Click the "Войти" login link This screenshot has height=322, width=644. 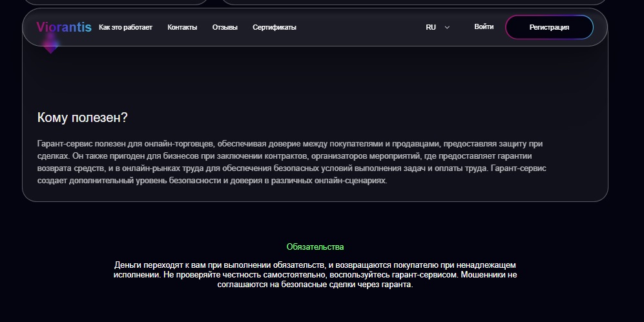484,27
